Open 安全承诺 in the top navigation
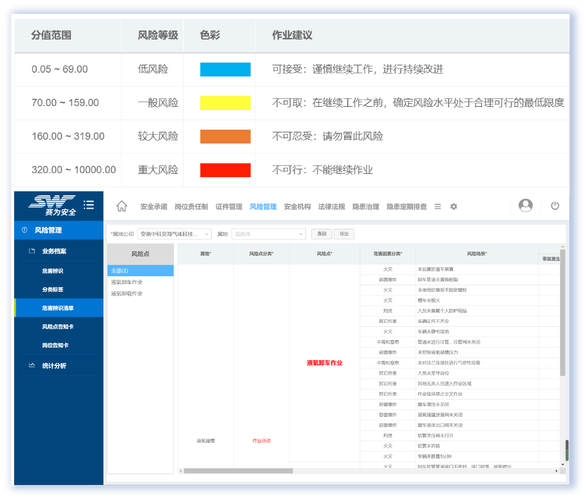 click(153, 207)
